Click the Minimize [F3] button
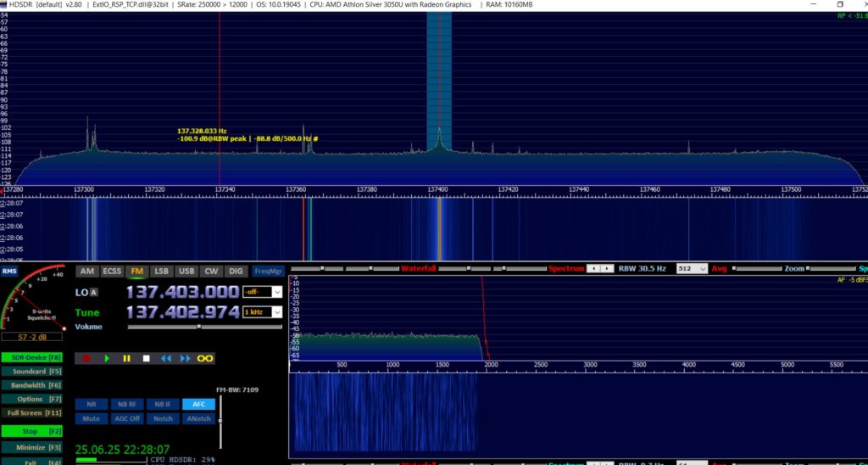868x465 pixels. [32, 447]
